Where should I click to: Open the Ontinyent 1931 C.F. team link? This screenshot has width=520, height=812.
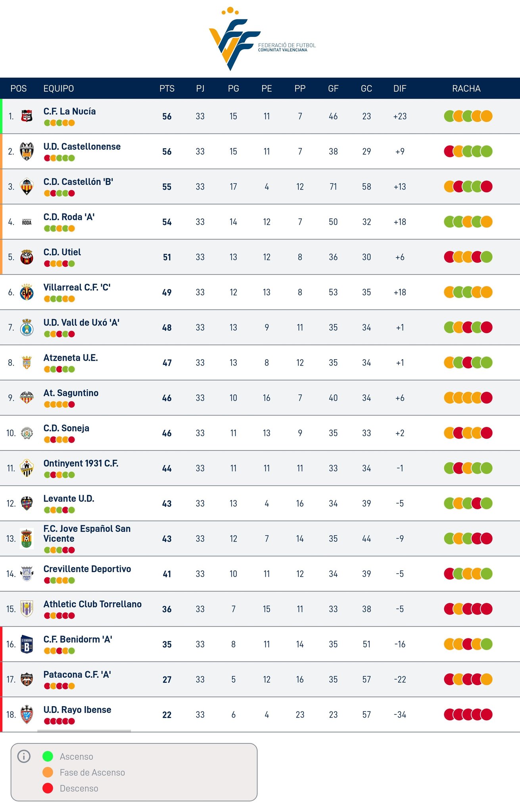pos(81,463)
